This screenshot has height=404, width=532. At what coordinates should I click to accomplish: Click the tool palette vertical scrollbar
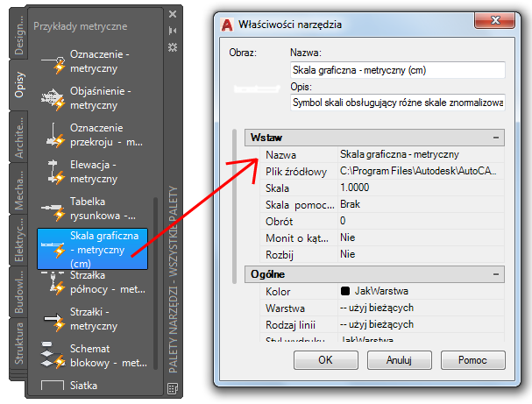(x=155, y=283)
